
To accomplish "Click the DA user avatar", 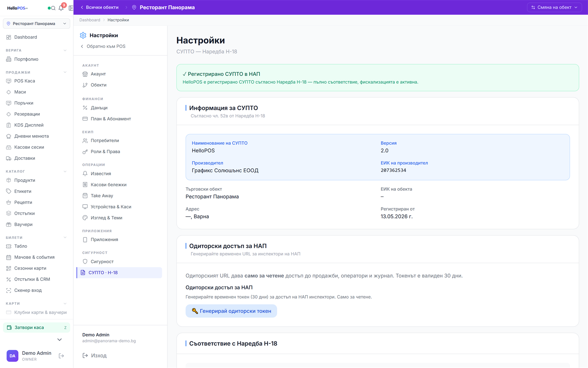I will (x=12, y=356).
